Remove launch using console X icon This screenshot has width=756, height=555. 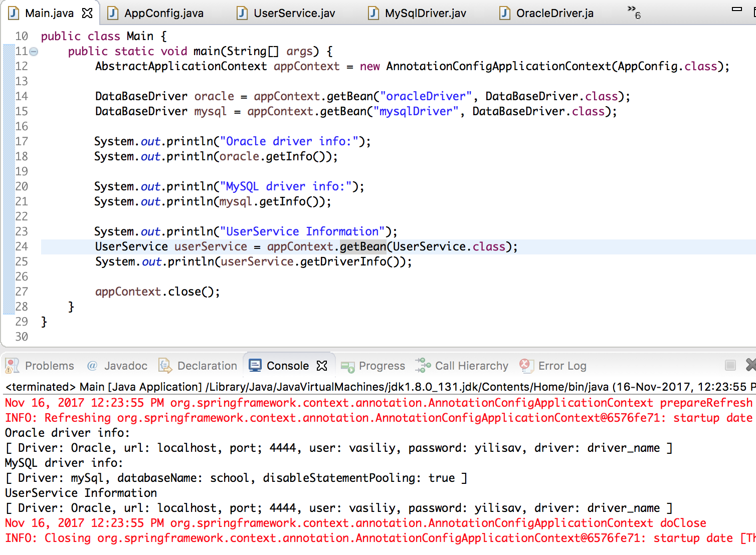(x=750, y=365)
